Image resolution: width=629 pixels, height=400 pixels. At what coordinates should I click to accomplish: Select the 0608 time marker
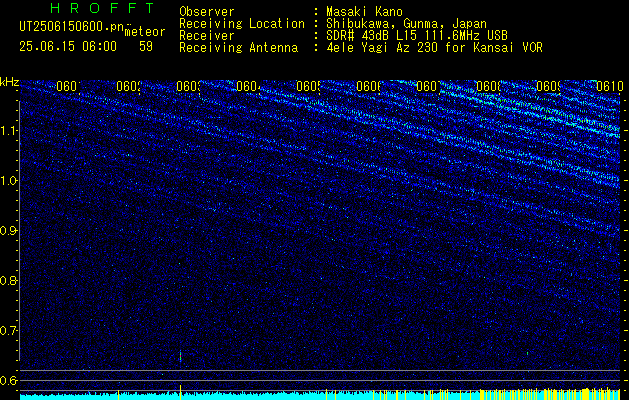tap(489, 86)
